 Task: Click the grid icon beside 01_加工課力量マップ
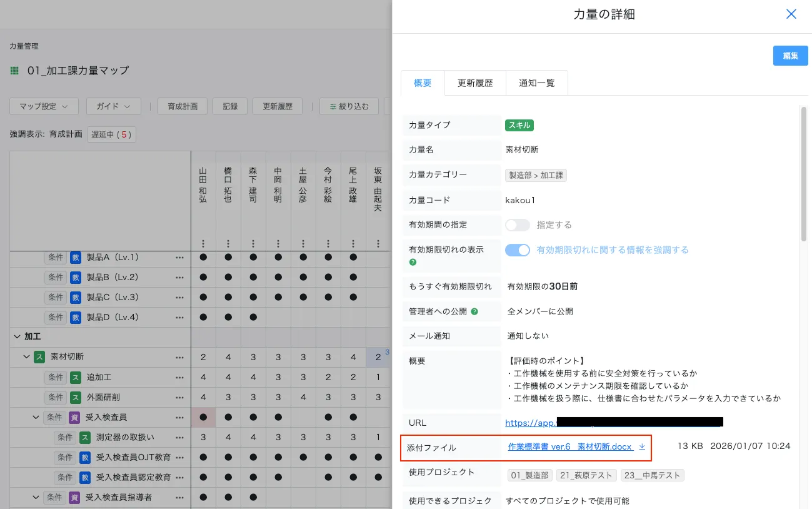click(14, 71)
